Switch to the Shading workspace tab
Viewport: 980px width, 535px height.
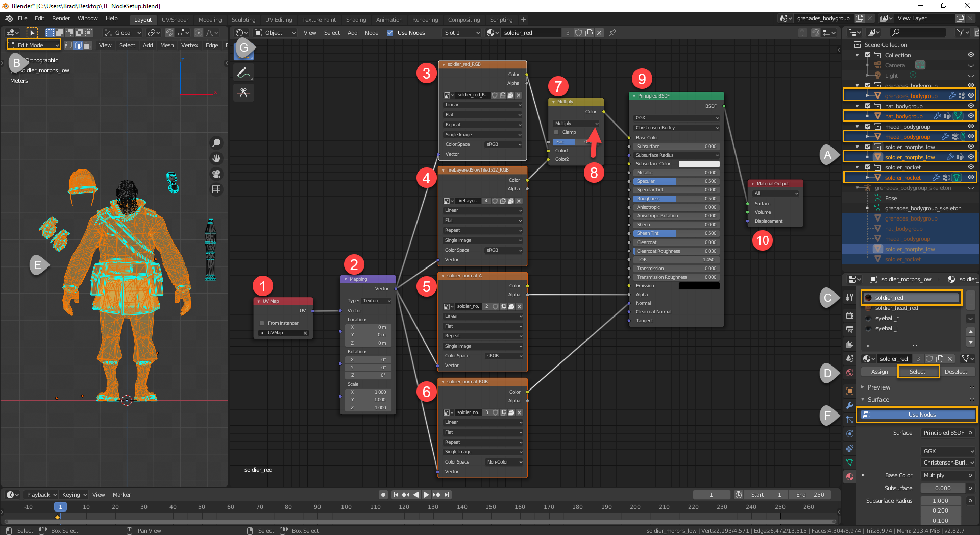click(x=356, y=20)
